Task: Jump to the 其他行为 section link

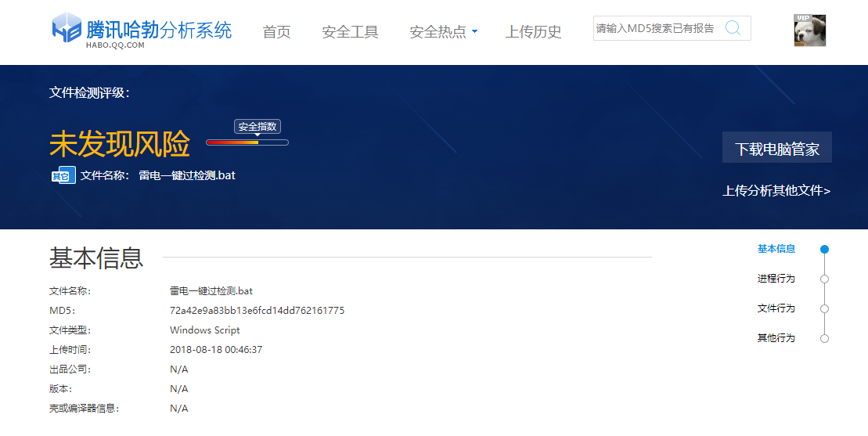Action: 776,337
